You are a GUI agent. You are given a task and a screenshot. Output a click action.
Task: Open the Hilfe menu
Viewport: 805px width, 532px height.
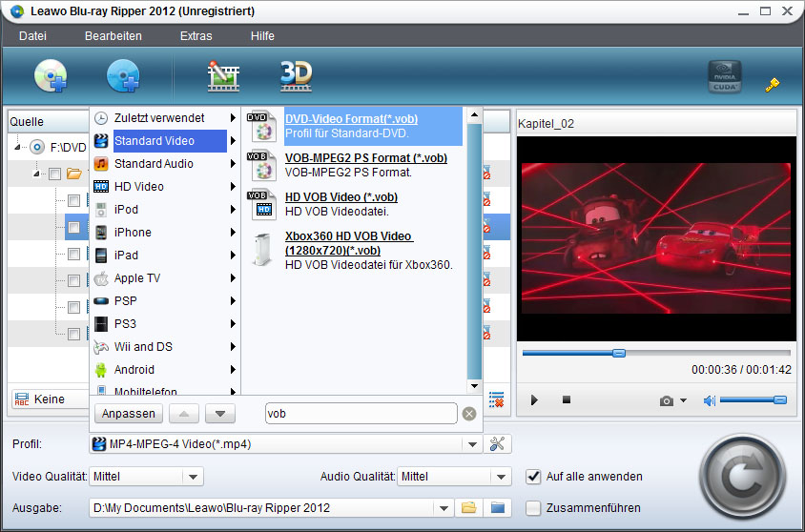(x=262, y=36)
